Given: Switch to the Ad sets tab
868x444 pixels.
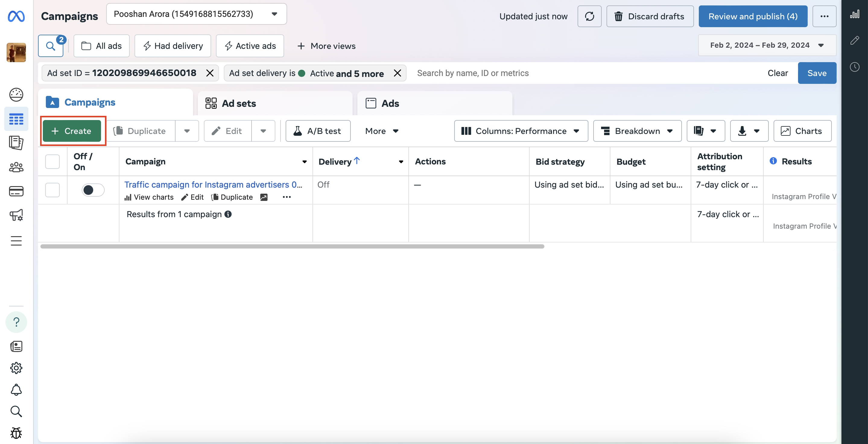Looking at the screenshot, I should click(x=275, y=103).
